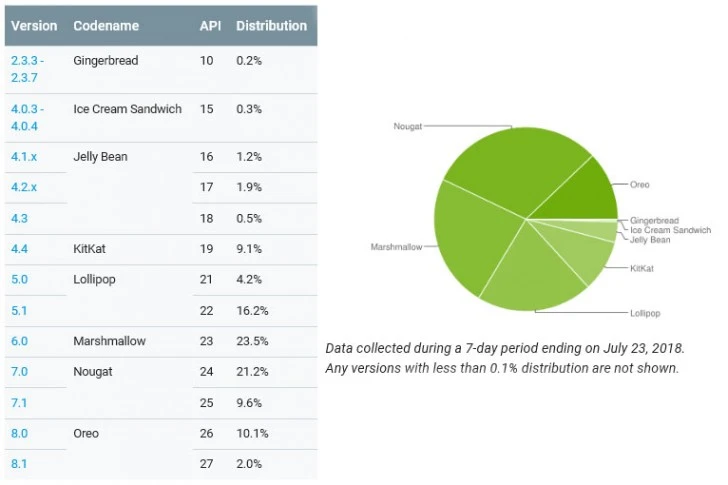Click the Distribution column header
This screenshot has width=728, height=485.
click(x=271, y=26)
